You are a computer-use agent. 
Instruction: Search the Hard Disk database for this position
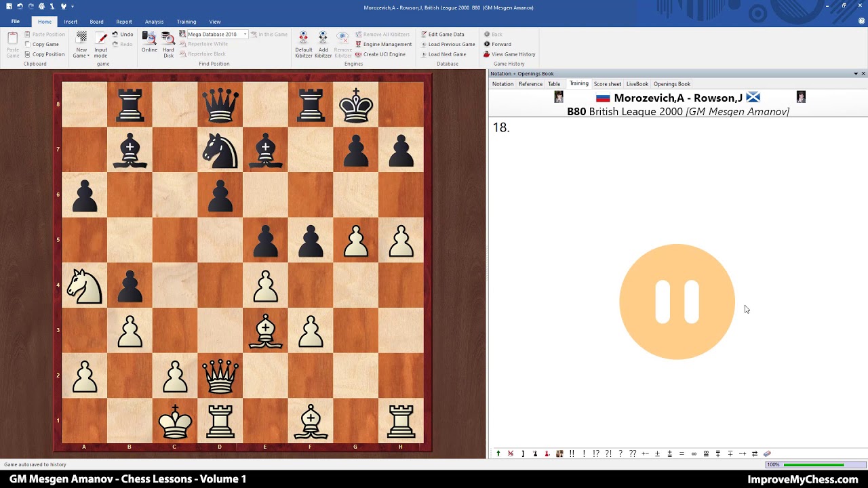(168, 44)
